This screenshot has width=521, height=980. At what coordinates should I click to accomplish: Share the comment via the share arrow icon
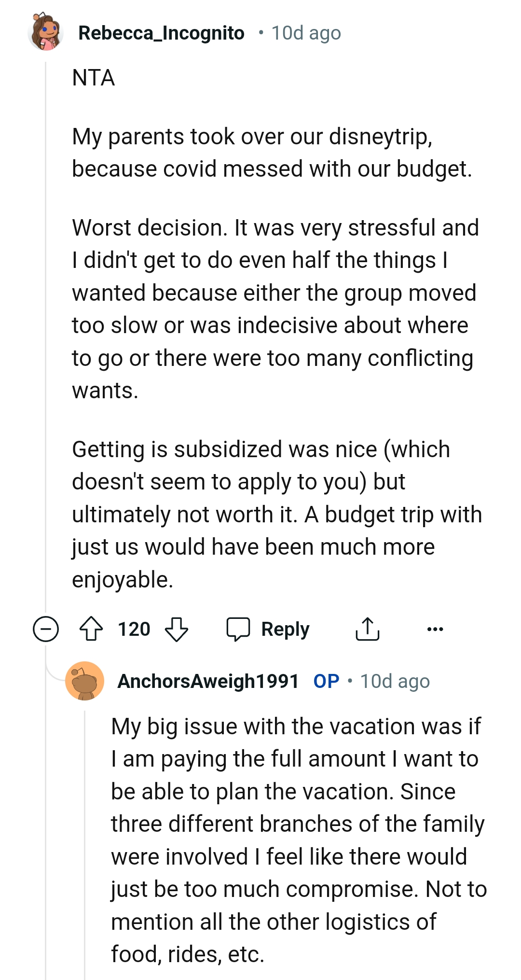pos(368,628)
